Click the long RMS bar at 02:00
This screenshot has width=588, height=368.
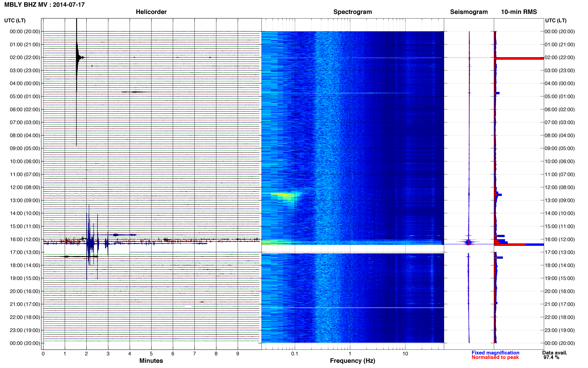coord(519,58)
